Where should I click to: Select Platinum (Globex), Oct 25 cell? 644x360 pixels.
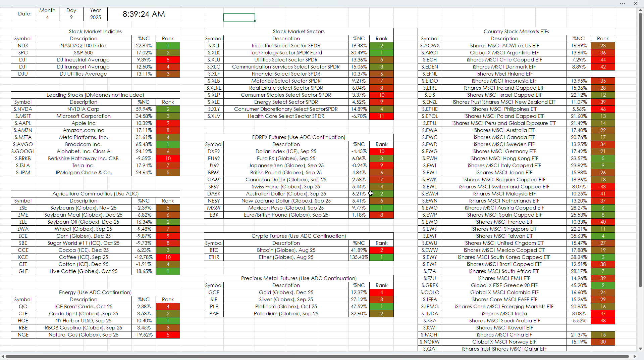(x=286, y=307)
